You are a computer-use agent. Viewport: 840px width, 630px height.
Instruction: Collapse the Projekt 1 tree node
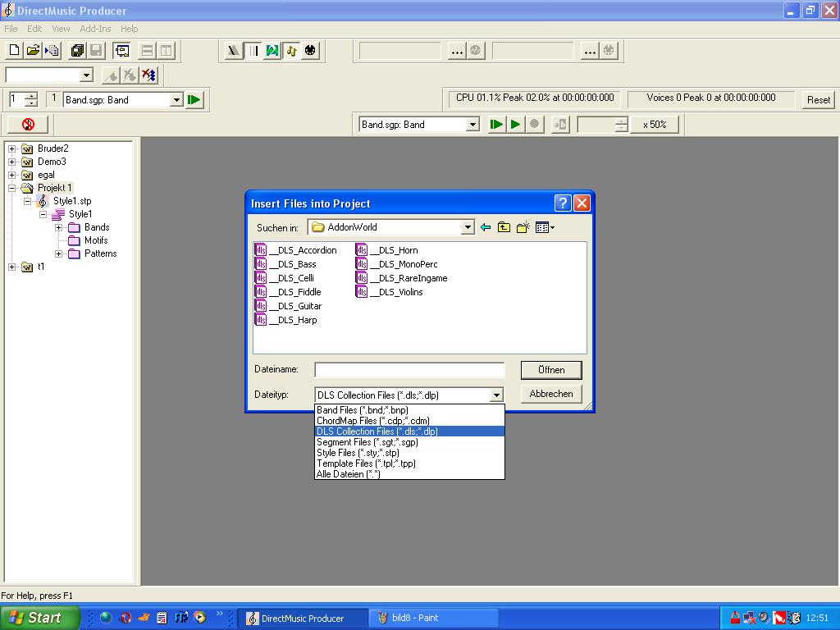11,188
